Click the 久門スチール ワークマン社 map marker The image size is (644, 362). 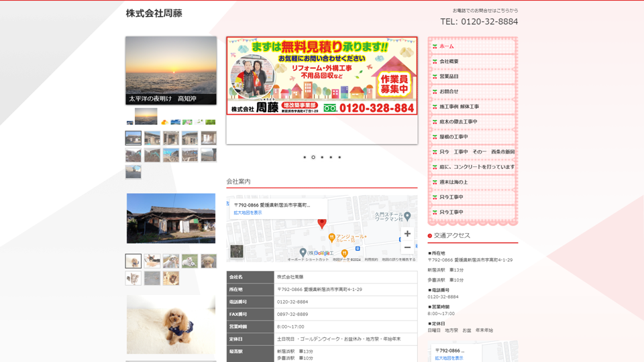(x=407, y=216)
